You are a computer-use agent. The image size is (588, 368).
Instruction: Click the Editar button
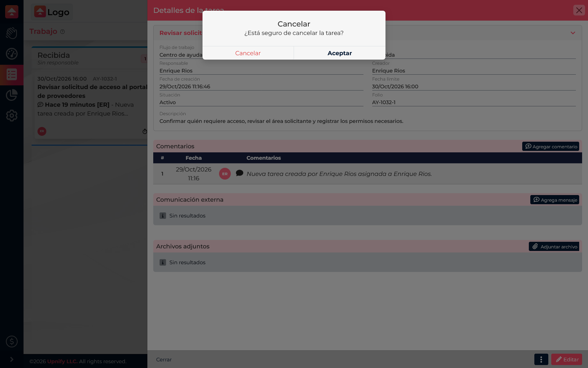567,360
